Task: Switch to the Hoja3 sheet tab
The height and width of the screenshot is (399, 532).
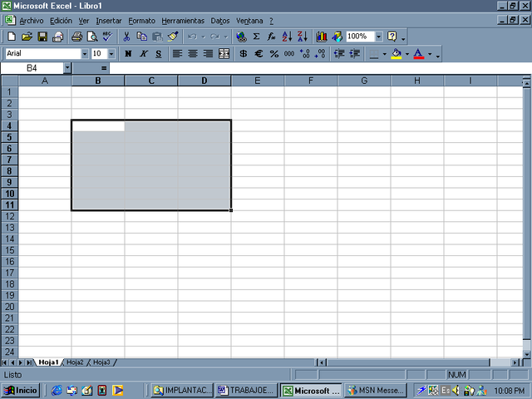Action: [101, 362]
